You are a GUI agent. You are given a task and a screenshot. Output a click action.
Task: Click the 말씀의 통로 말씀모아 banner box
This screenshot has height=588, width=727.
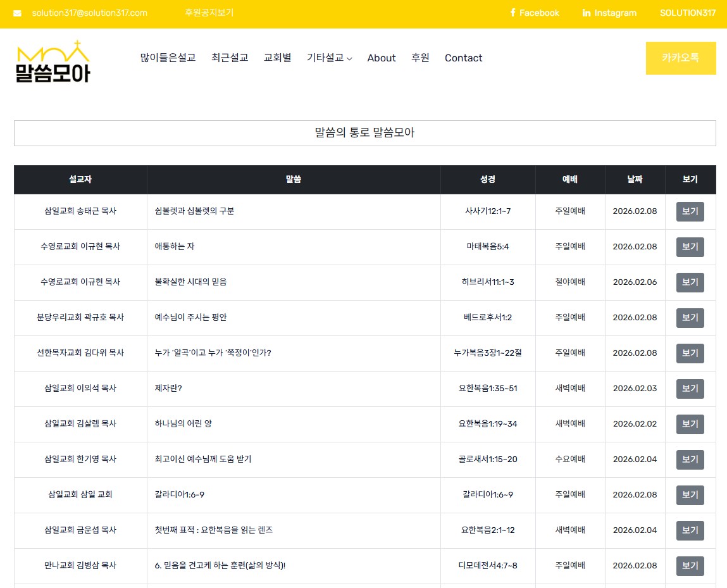[365, 133]
